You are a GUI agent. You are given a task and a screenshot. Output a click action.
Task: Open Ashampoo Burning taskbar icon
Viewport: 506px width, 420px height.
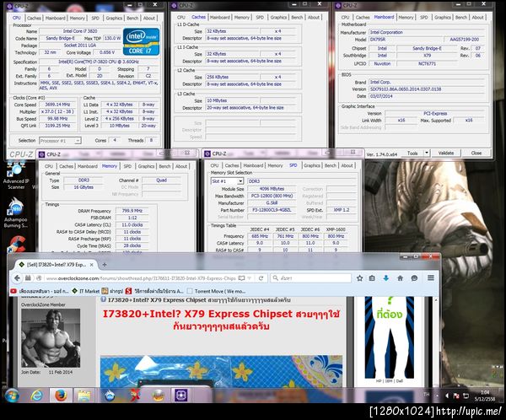tap(110, 396)
